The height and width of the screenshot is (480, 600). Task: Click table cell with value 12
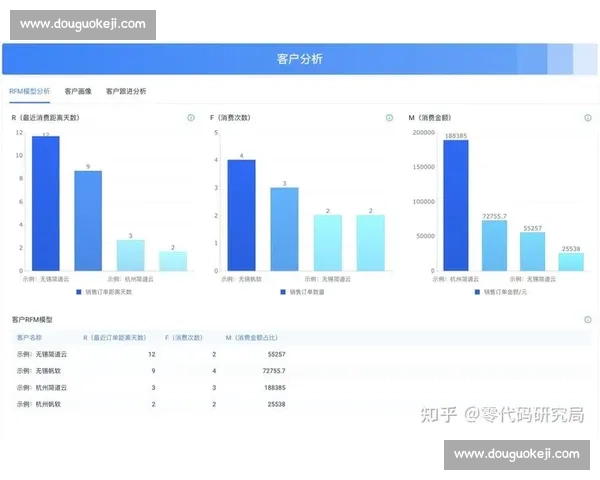(152, 354)
